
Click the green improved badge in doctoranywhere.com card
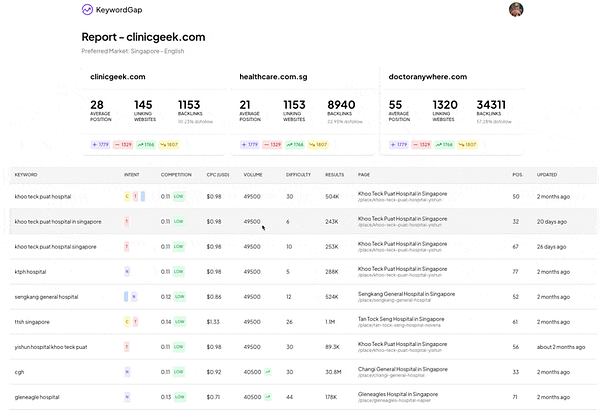click(x=444, y=145)
